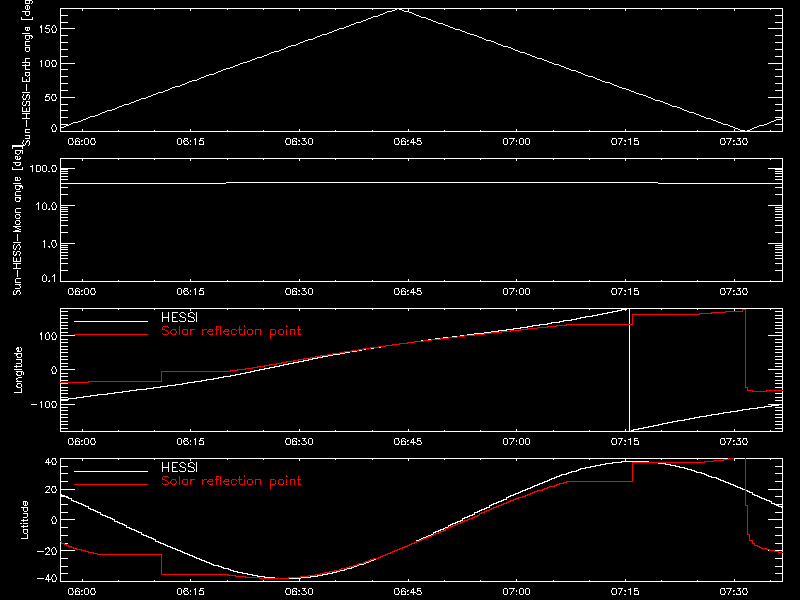Screen dimensions: 800x600
Task: Click 07:30 time label under Earth angle plot
Action: (x=734, y=142)
